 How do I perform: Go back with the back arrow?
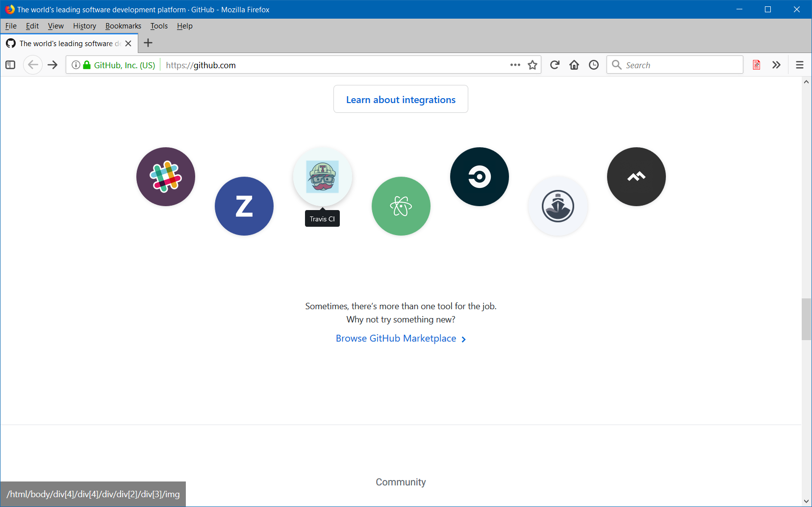33,65
